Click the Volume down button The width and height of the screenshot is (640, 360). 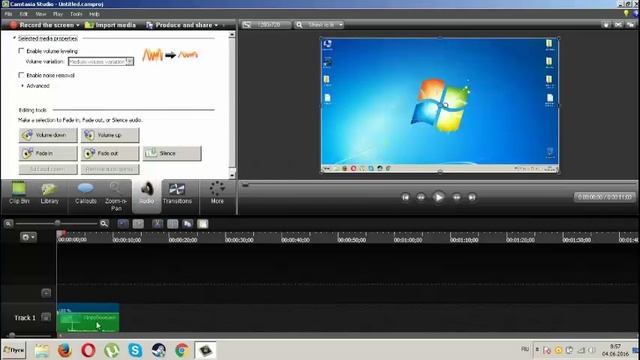coord(48,135)
